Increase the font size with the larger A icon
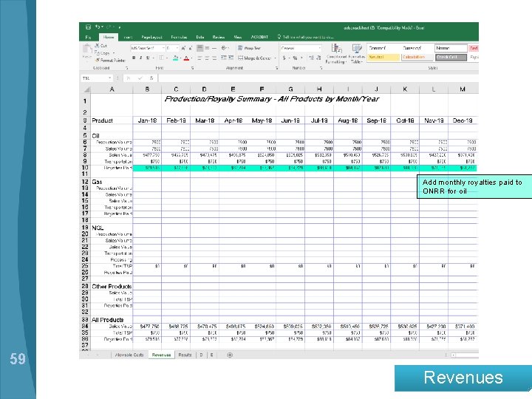 (183, 49)
